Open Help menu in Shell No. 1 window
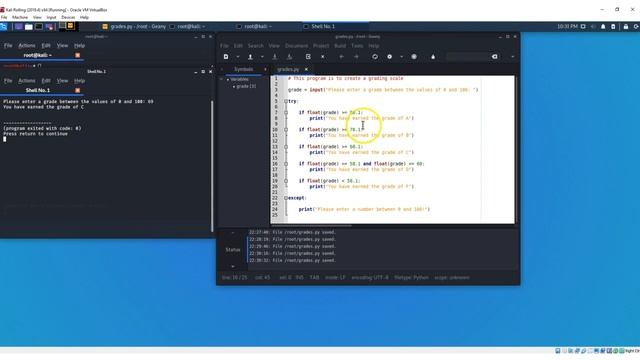This screenshot has width=640, height=360. pyautogui.click(x=79, y=81)
